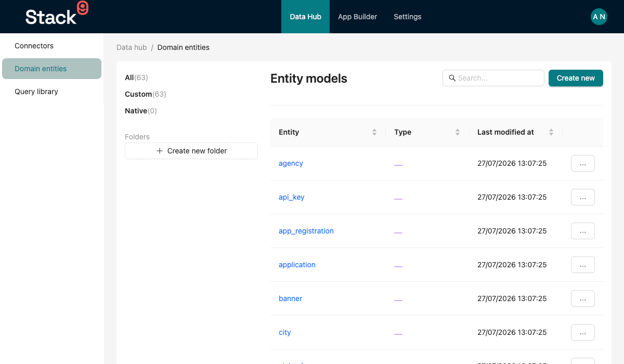Click the Entity column header
Image resolution: width=624 pixels, height=364 pixels.
(x=328, y=132)
